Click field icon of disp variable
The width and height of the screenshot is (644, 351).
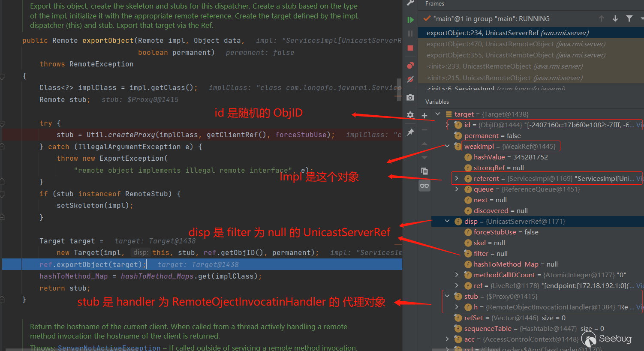[x=458, y=221]
